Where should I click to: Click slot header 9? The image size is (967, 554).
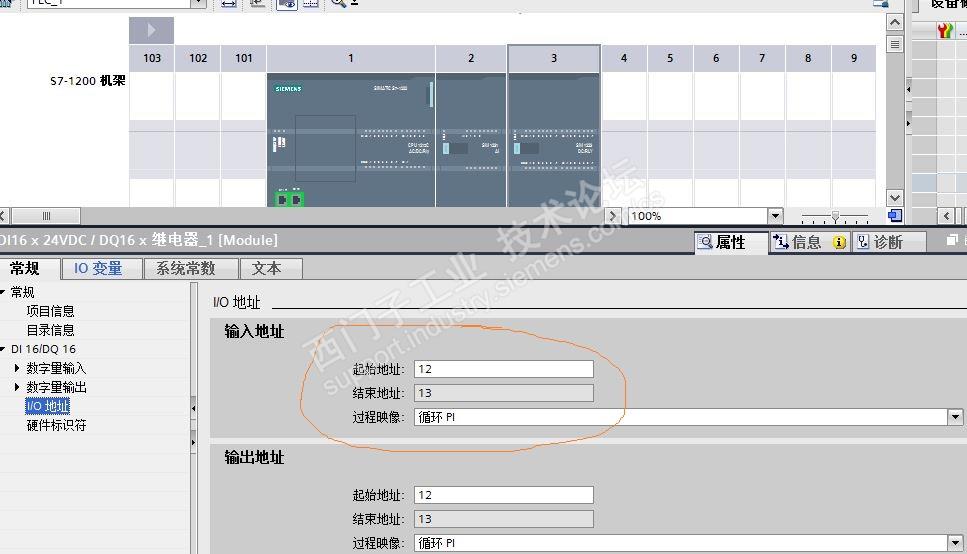(x=854, y=58)
